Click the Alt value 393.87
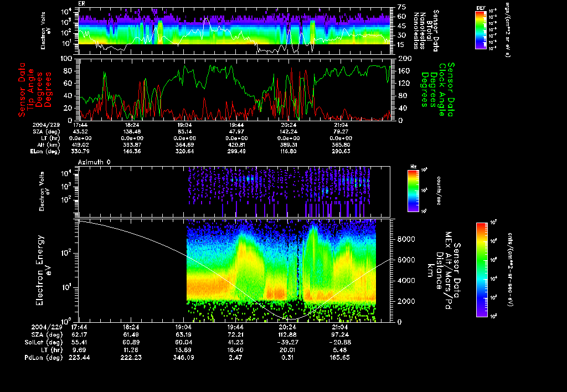Screen dimensions: 567x392 coord(132,145)
